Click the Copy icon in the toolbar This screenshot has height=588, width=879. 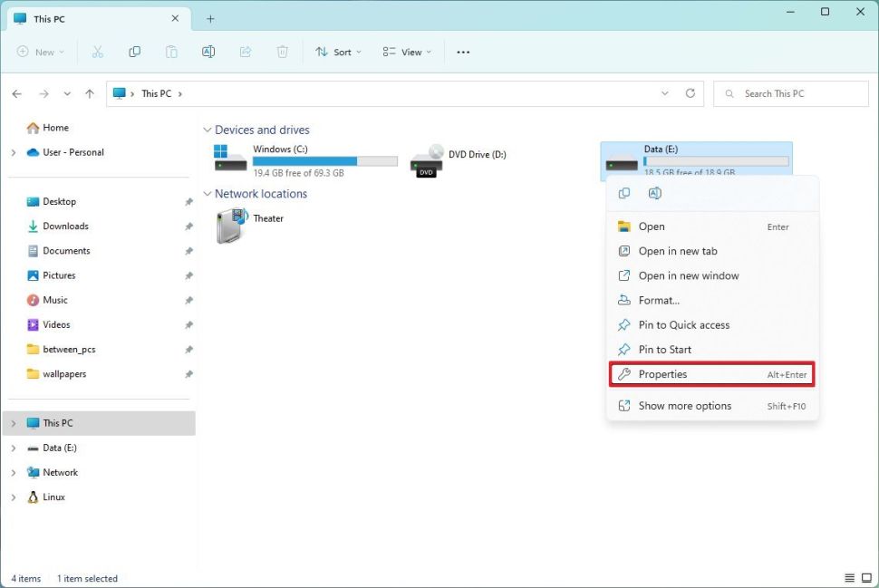coord(135,52)
